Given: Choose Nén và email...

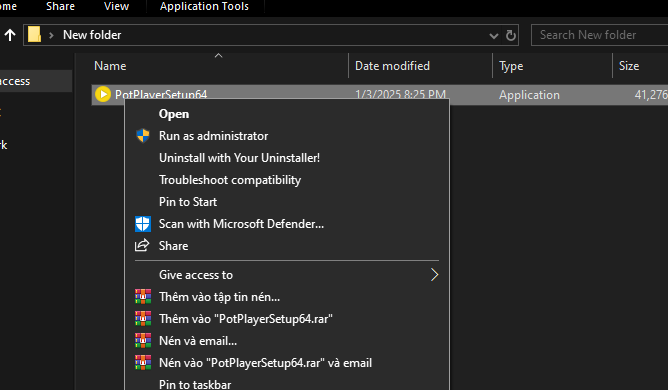Looking at the screenshot, I should pyautogui.click(x=287, y=341).
